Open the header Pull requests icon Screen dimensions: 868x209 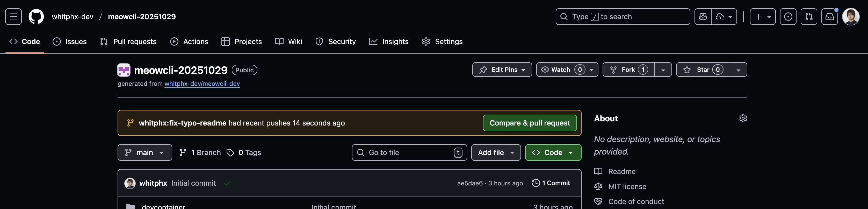809,17
